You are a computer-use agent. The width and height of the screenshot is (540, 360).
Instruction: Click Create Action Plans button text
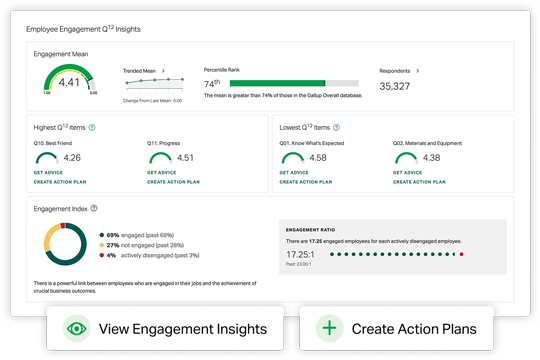point(414,329)
